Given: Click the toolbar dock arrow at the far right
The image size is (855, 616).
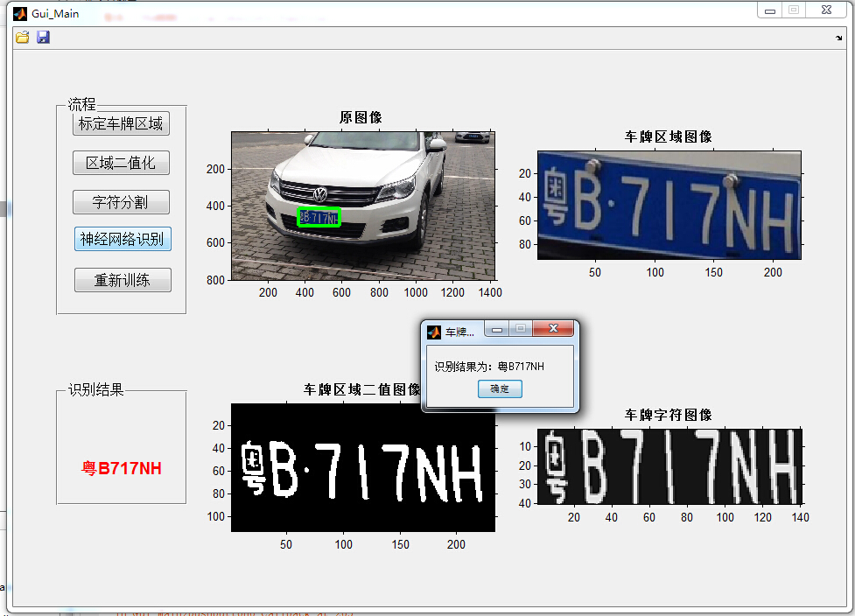Looking at the screenshot, I should 838,38.
